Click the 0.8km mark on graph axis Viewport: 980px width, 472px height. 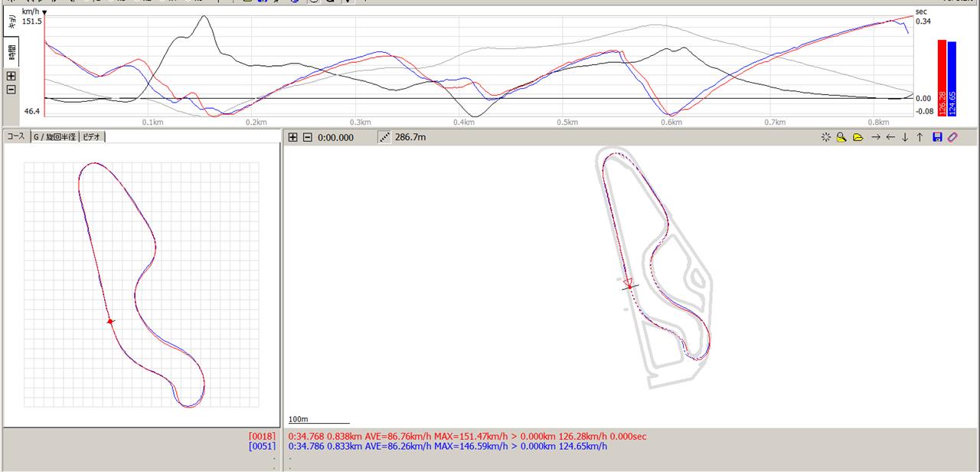coord(879,123)
